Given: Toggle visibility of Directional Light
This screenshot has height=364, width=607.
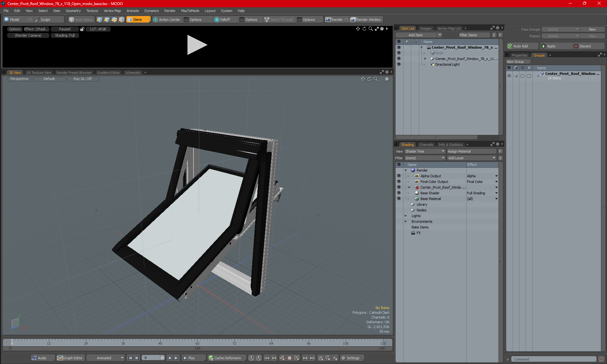Looking at the screenshot, I should coord(399,64).
